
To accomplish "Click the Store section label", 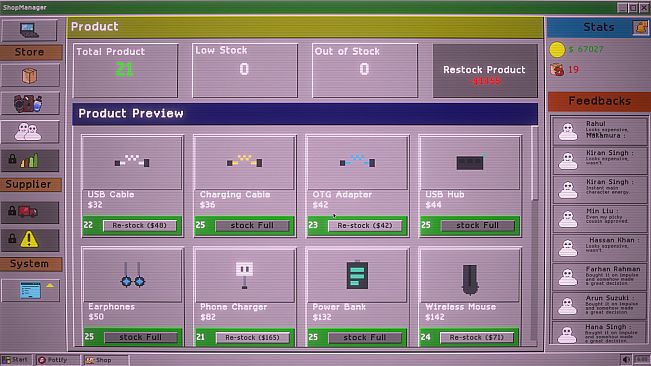I will (31, 52).
